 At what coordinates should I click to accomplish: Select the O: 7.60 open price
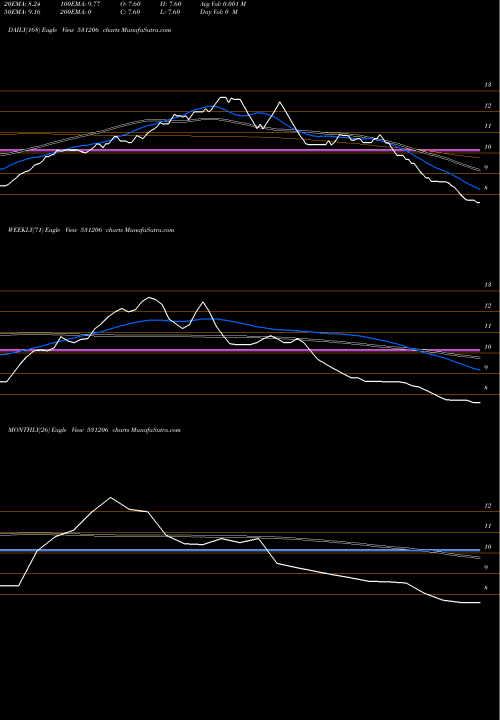coord(130,4)
